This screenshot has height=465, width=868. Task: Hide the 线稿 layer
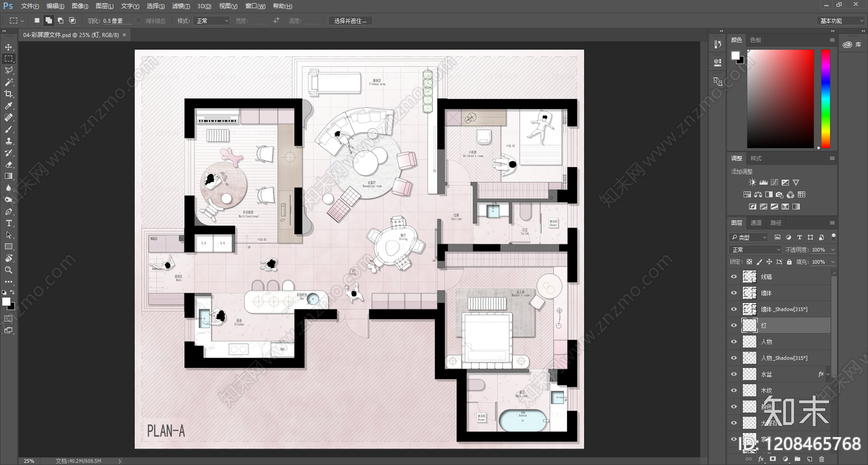click(x=734, y=277)
